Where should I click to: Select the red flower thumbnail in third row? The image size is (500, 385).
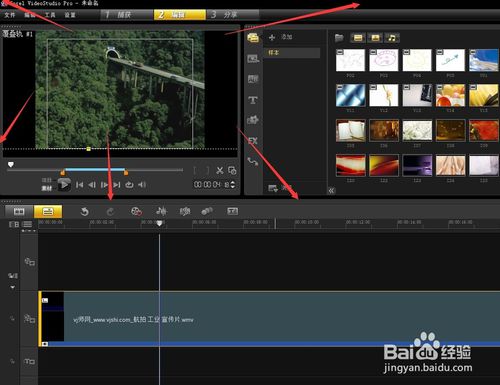[484, 130]
